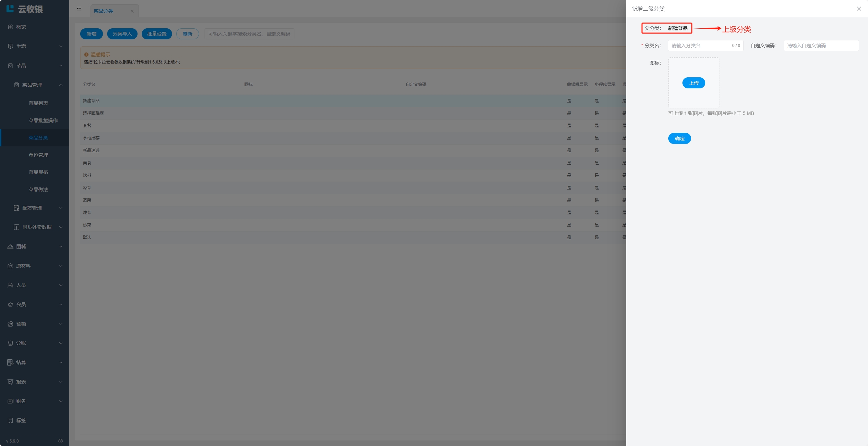
Task: Expand the 同步外卖数据 submenu
Action: 61,227
